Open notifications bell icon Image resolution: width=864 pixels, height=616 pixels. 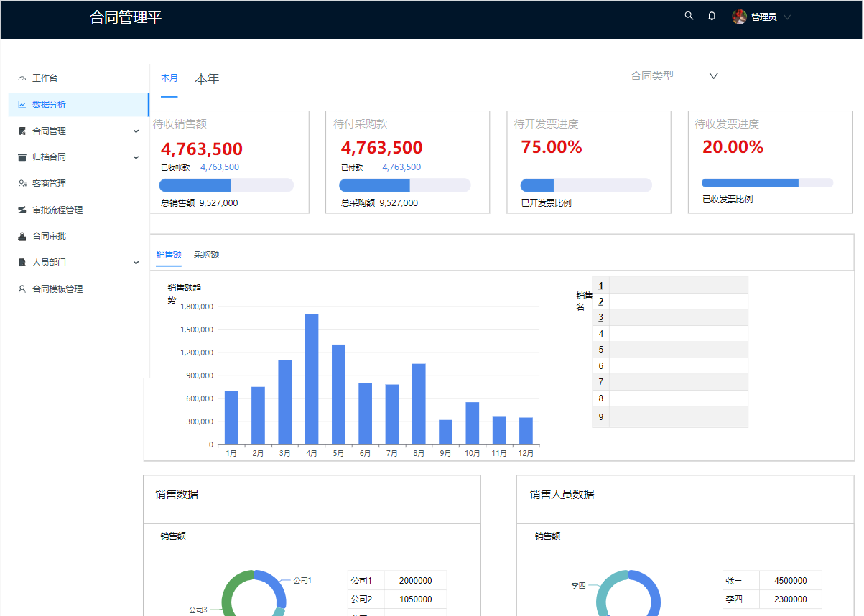712,16
